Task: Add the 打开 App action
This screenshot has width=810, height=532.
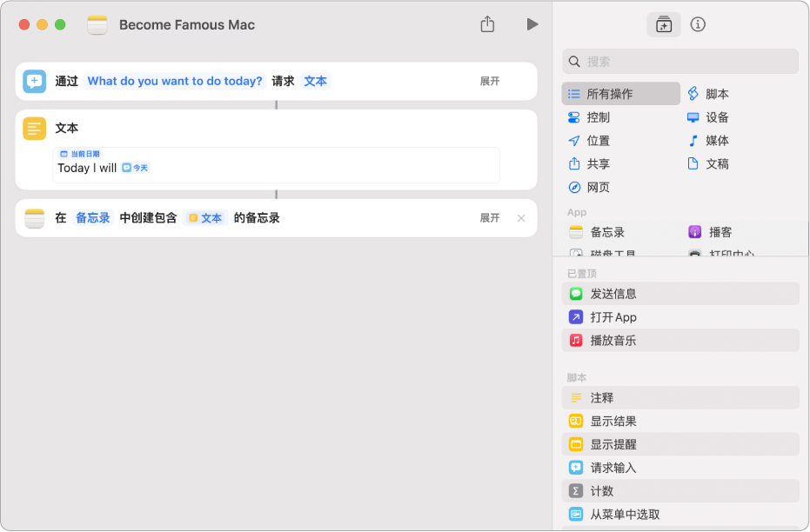Action: [680, 316]
